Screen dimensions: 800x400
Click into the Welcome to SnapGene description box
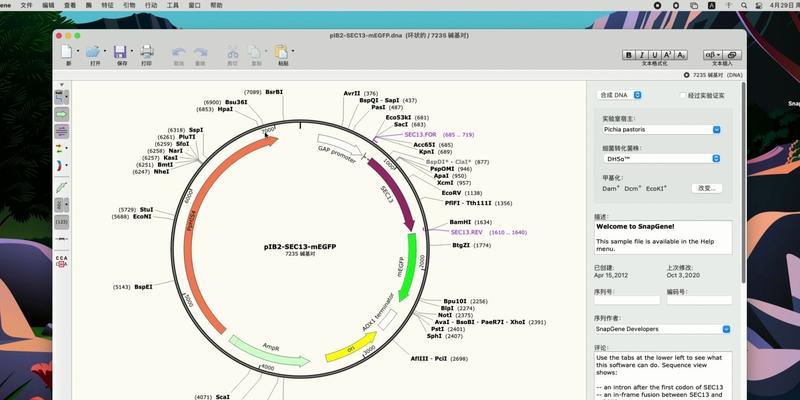click(663, 237)
